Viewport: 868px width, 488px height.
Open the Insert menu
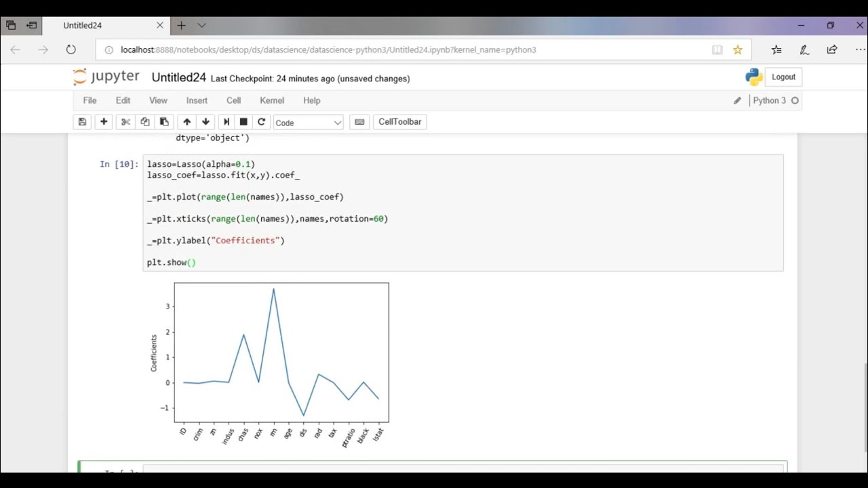(197, 100)
